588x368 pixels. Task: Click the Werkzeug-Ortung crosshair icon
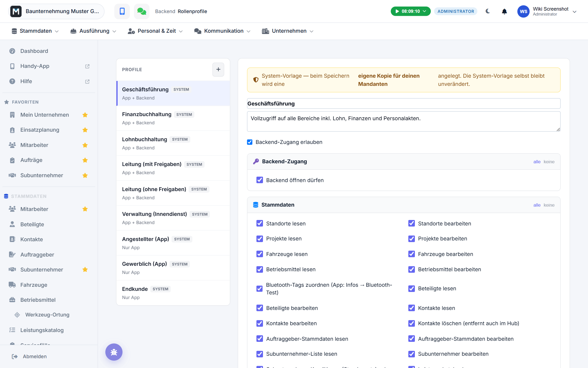pos(17,315)
